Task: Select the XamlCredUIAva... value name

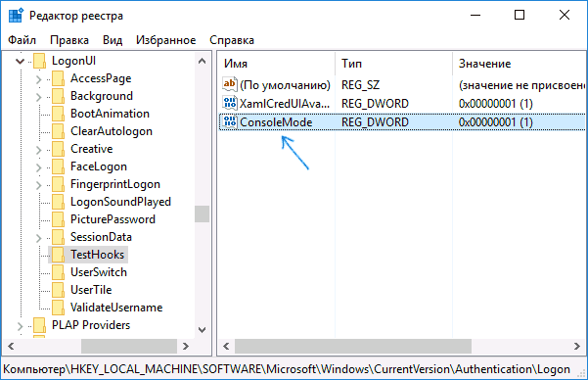Action: pyautogui.click(x=285, y=103)
